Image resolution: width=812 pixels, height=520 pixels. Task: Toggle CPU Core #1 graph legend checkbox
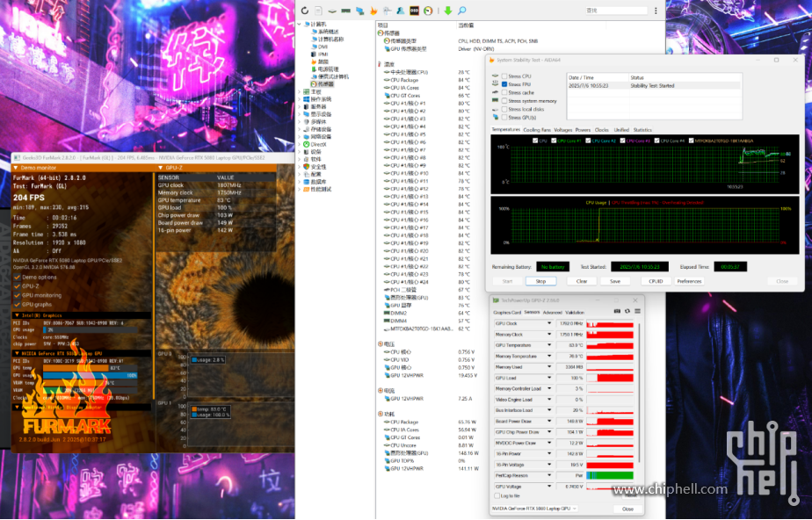pos(554,141)
